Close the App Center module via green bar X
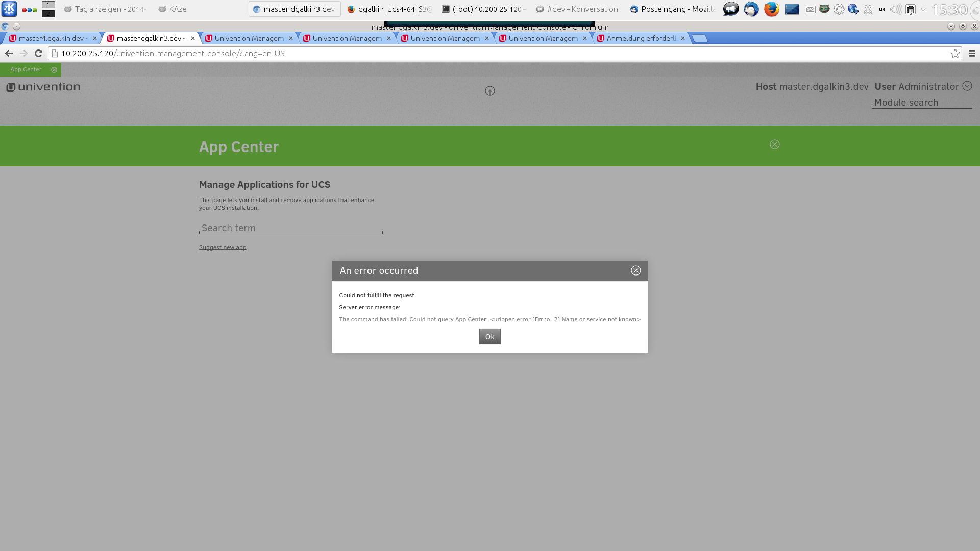 (x=774, y=145)
